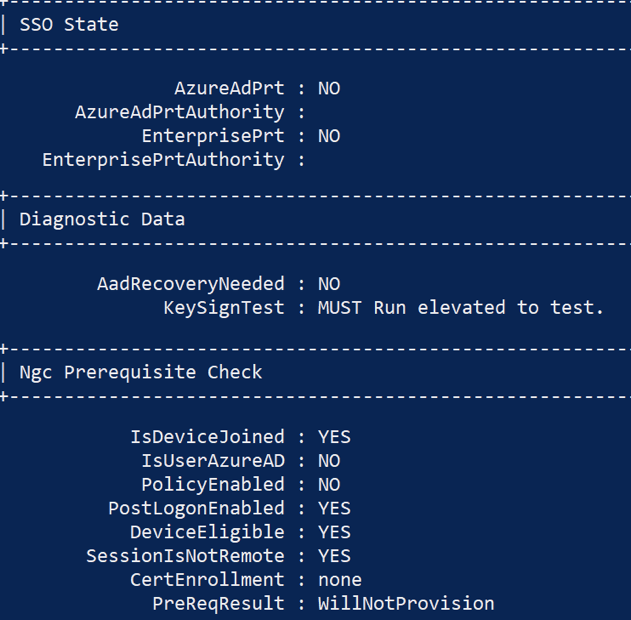Viewport: 631px width, 620px height.
Task: Click the EnterprisePrtAuthority label
Action: 163,160
